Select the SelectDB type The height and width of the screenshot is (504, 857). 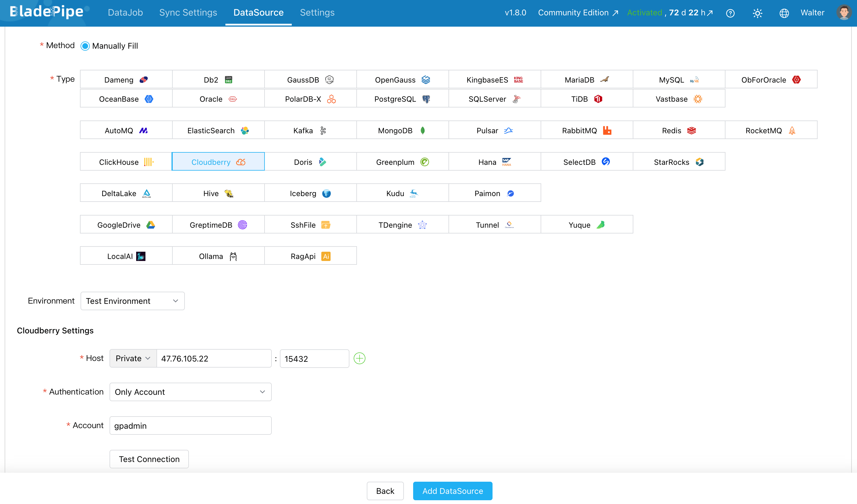[x=587, y=162]
